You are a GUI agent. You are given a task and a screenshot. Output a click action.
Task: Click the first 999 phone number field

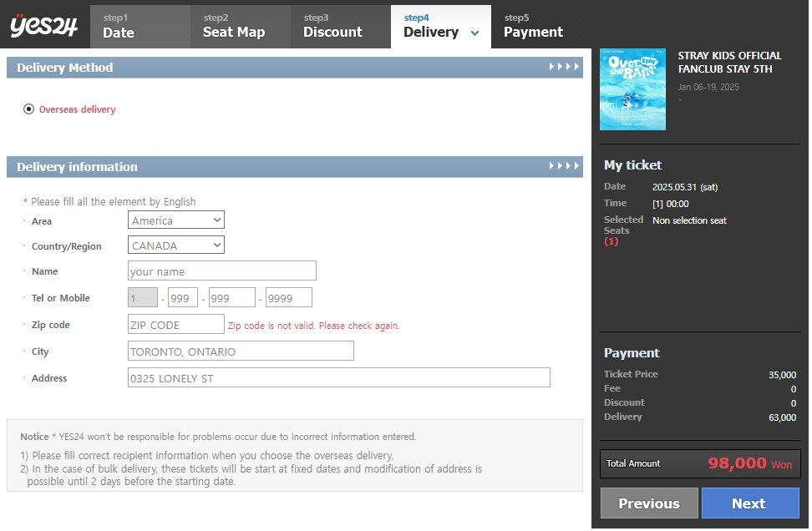pyautogui.click(x=183, y=297)
